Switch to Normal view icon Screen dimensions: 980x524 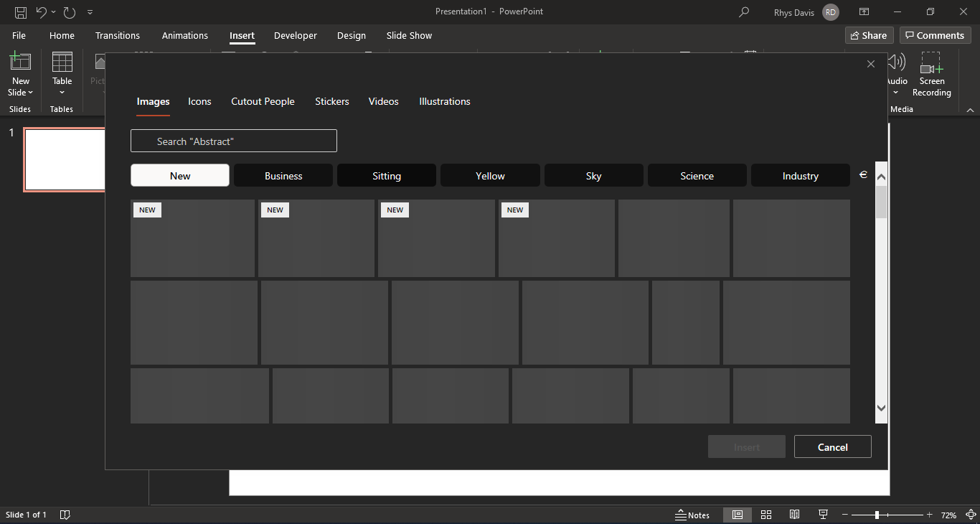pyautogui.click(x=738, y=515)
